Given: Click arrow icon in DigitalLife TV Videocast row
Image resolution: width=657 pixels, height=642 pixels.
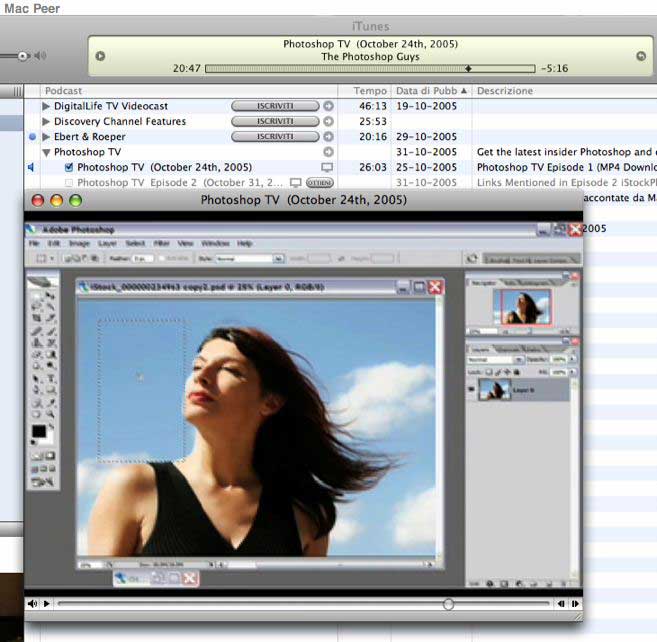Looking at the screenshot, I should click(x=328, y=106).
